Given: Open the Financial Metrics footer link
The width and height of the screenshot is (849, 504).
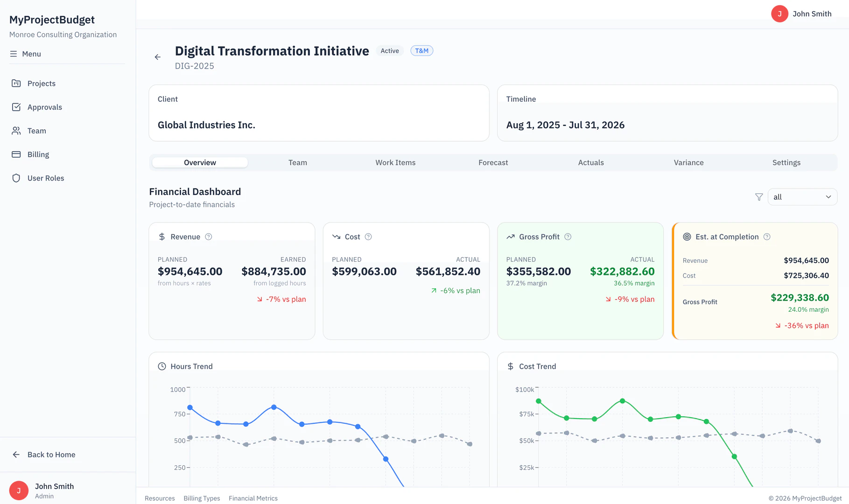Looking at the screenshot, I should pos(253,498).
